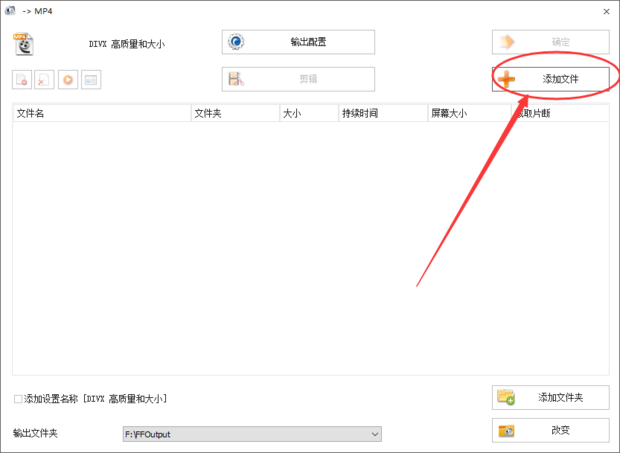Screen dimensions: 620x453
Task: Open 输出配置 output settings
Action: pyautogui.click(x=298, y=42)
